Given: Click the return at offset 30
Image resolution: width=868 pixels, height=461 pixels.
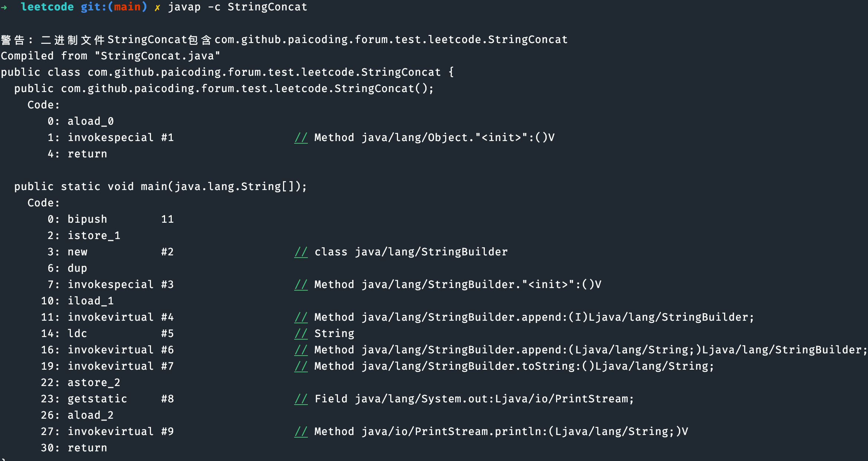Looking at the screenshot, I should pos(87,448).
